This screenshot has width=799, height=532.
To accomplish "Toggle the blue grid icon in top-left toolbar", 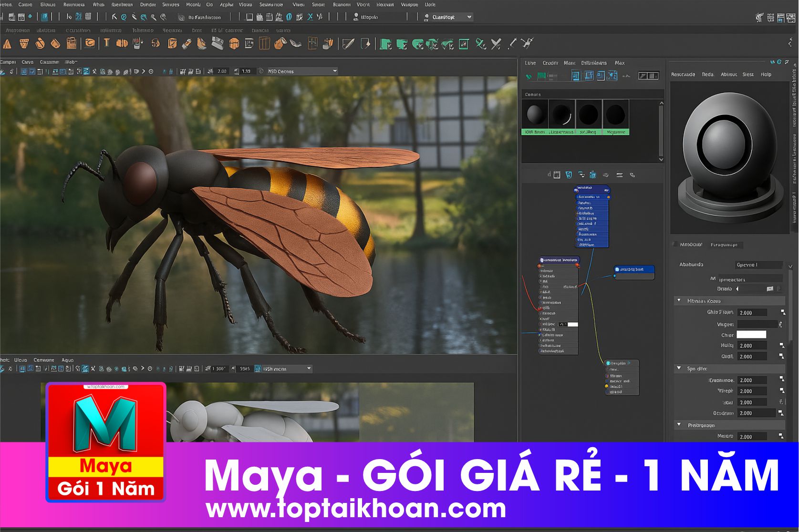I will click(44, 17).
